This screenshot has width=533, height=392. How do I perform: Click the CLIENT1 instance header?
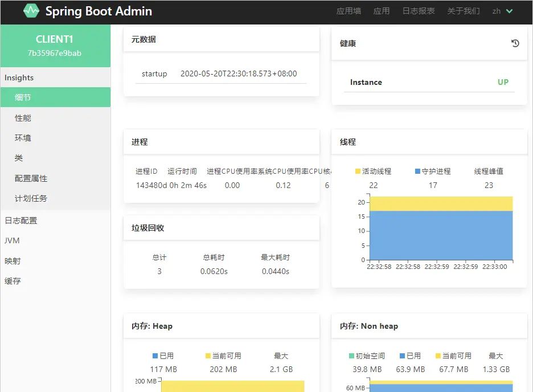(x=55, y=39)
